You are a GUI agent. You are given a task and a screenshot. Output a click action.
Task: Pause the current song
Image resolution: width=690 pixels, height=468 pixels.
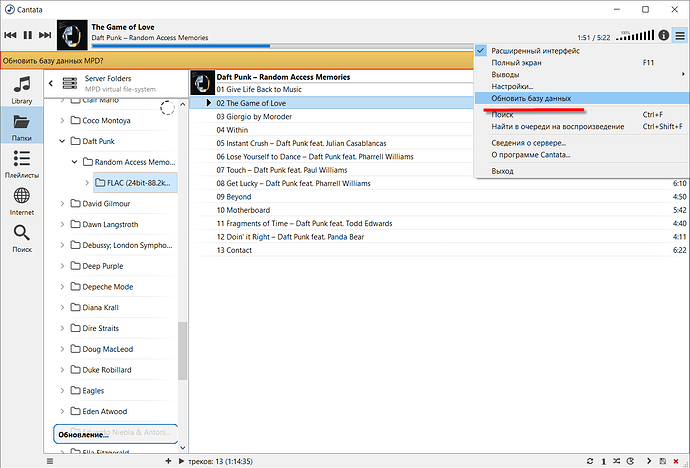[x=28, y=35]
